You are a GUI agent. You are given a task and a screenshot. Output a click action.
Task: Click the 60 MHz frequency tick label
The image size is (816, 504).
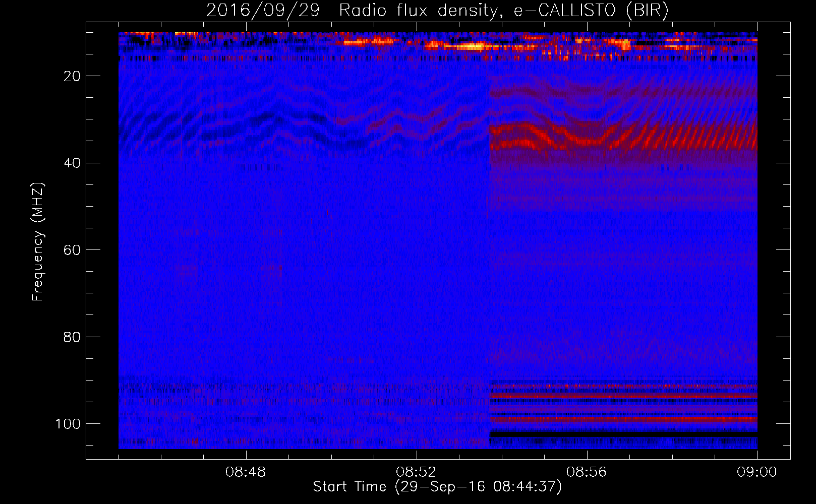72,250
